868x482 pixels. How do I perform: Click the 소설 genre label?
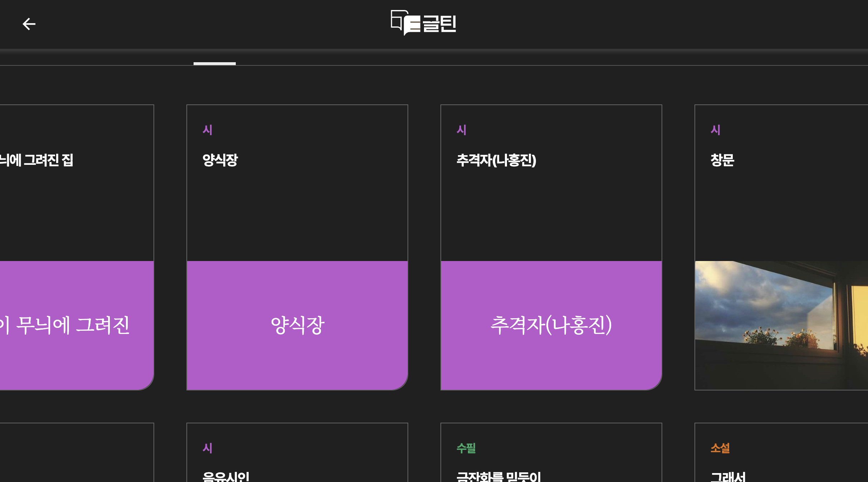click(x=720, y=448)
